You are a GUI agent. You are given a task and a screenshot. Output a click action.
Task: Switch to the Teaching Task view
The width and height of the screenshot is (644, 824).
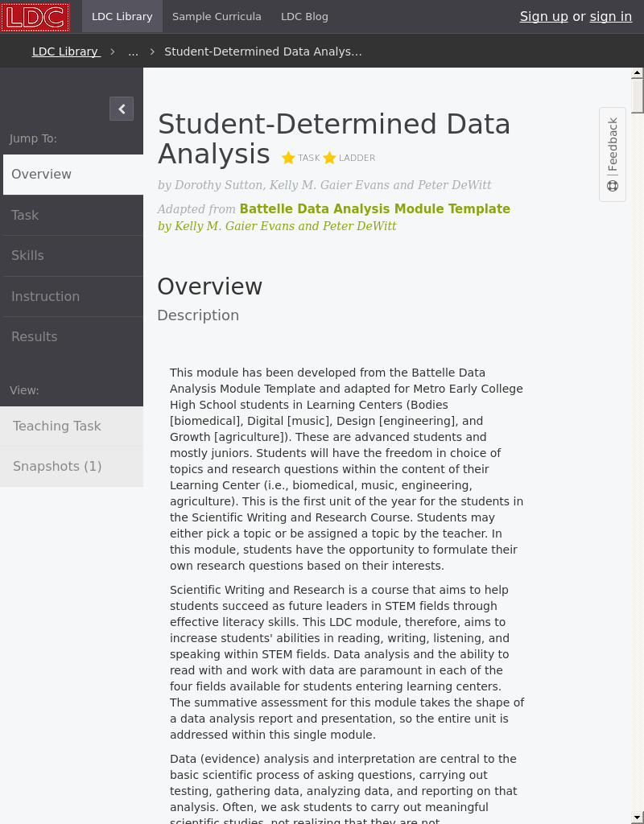pos(57,426)
